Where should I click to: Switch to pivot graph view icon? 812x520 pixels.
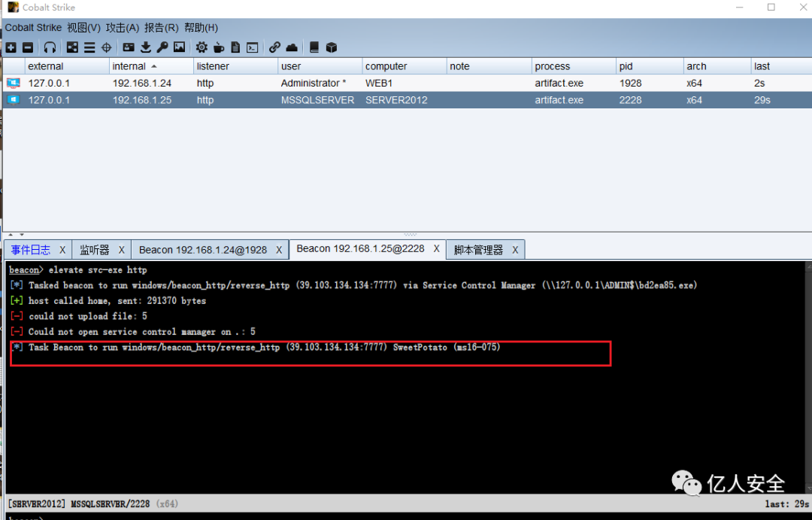coord(72,47)
